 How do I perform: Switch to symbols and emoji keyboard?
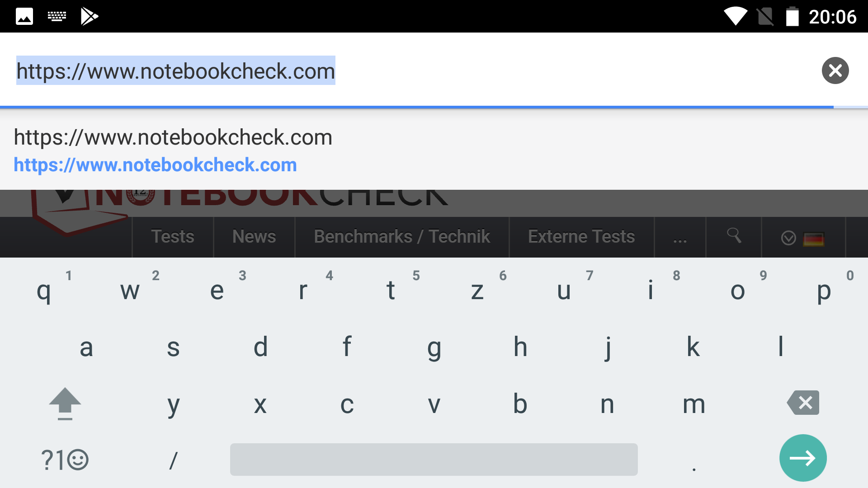65,460
